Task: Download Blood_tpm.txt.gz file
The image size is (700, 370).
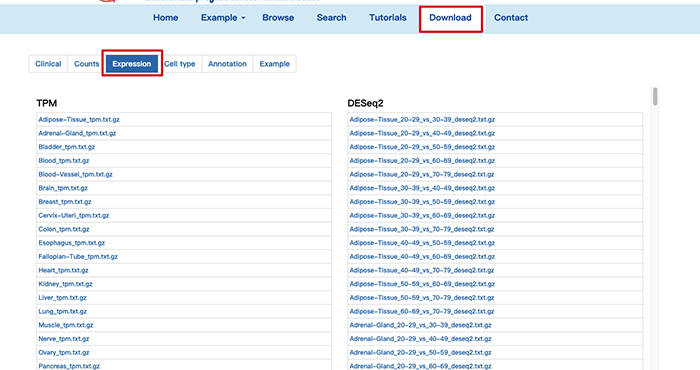Action: coord(63,161)
